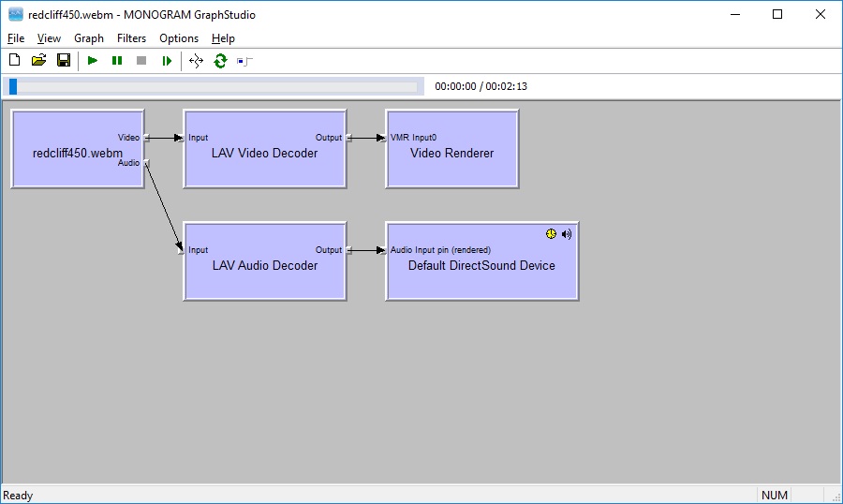Stop playback with the gray Stop button
Screen dimensions: 843x504
pos(141,61)
